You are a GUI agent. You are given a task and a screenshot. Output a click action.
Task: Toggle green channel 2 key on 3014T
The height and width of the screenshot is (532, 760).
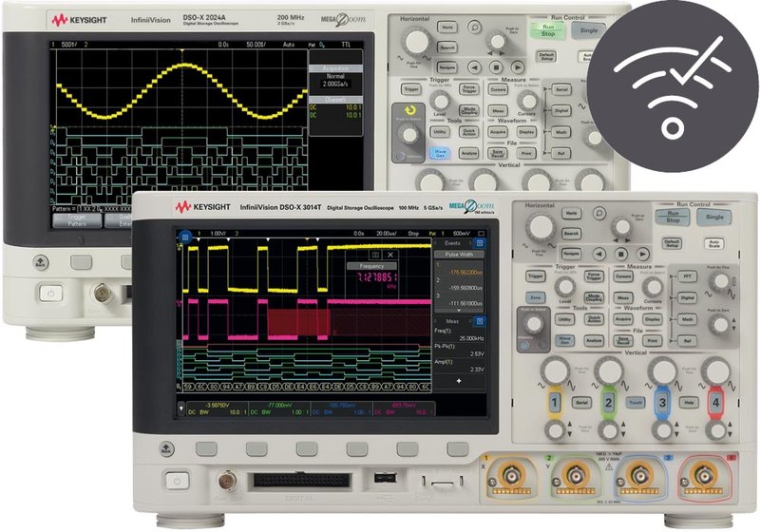coord(608,402)
